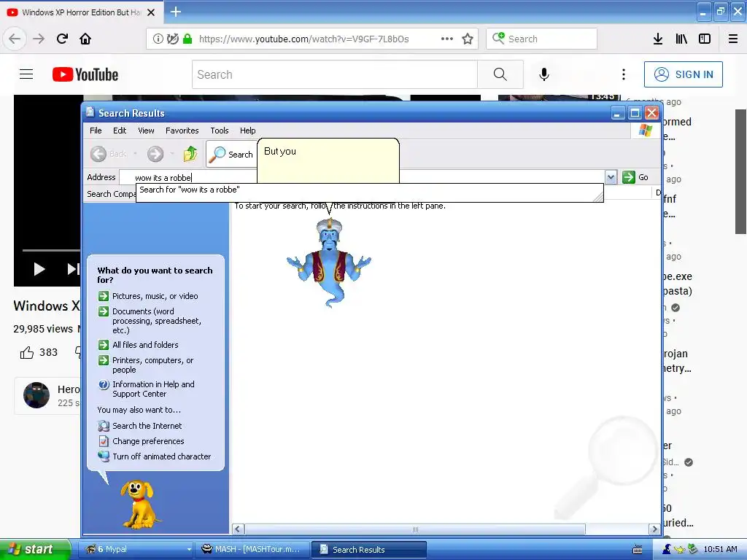Viewport: 747px width, 560px height.
Task: Click the Back toolbar button in Explorer
Action: (x=109, y=154)
